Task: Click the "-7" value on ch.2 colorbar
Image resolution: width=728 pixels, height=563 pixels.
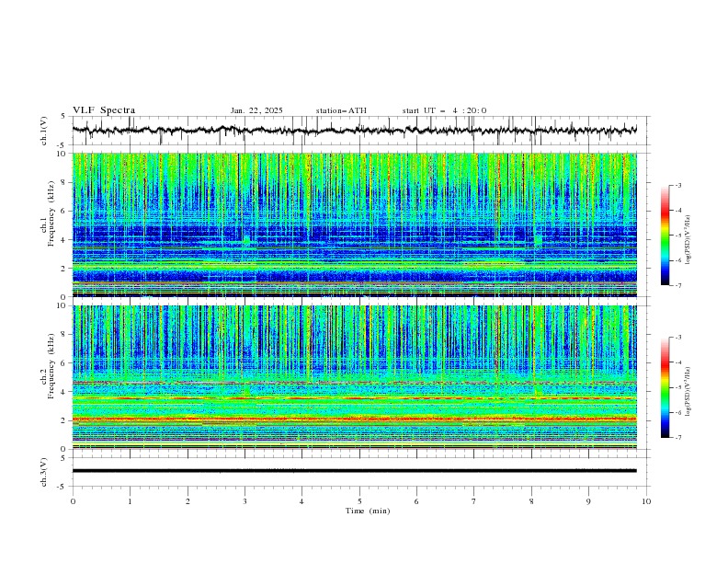Action: click(677, 438)
